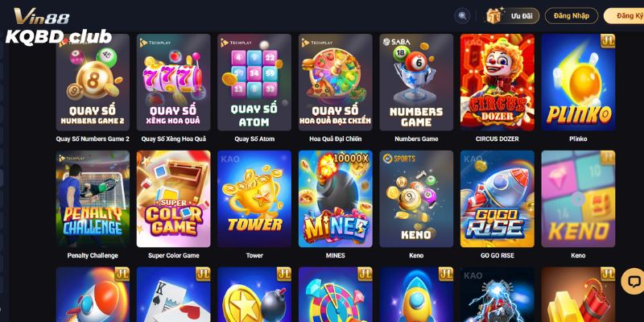This screenshot has height=322, width=644.
Task: Select the Quay Số Atom game tile
Action: click(254, 82)
